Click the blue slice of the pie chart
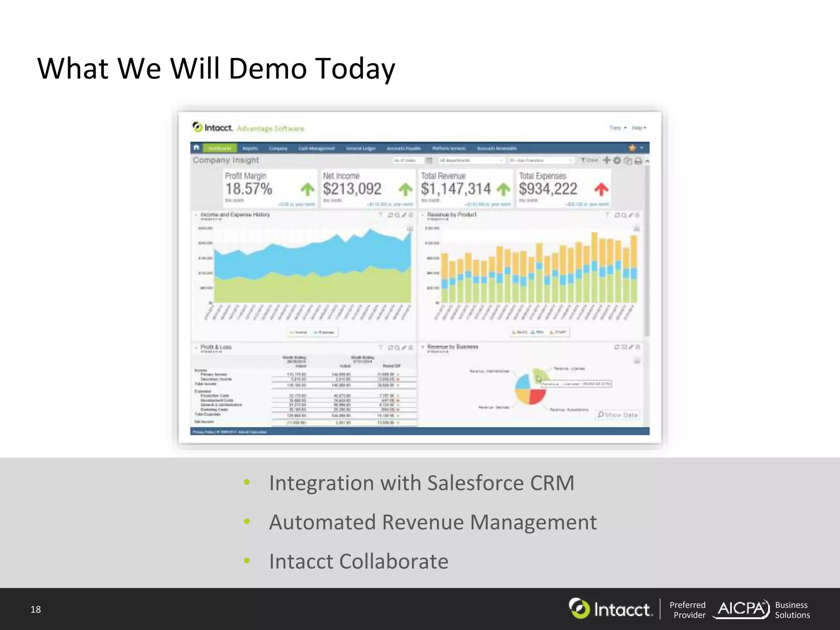840x630 pixels. (523, 381)
